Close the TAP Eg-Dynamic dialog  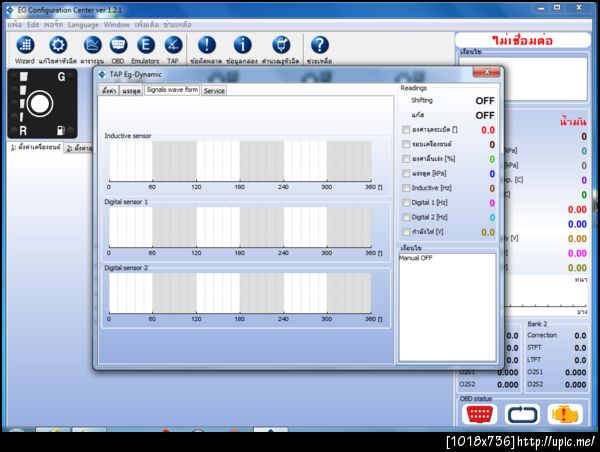coord(486,72)
